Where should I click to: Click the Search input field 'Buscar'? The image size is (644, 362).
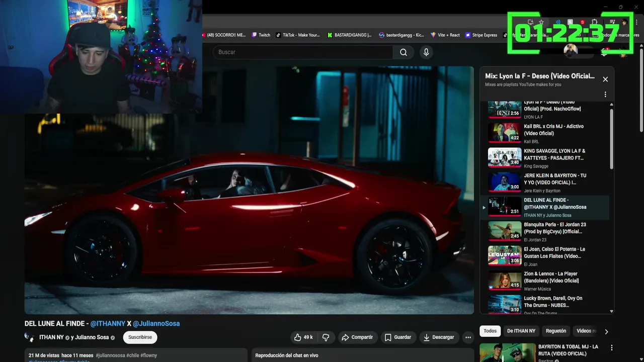click(303, 52)
